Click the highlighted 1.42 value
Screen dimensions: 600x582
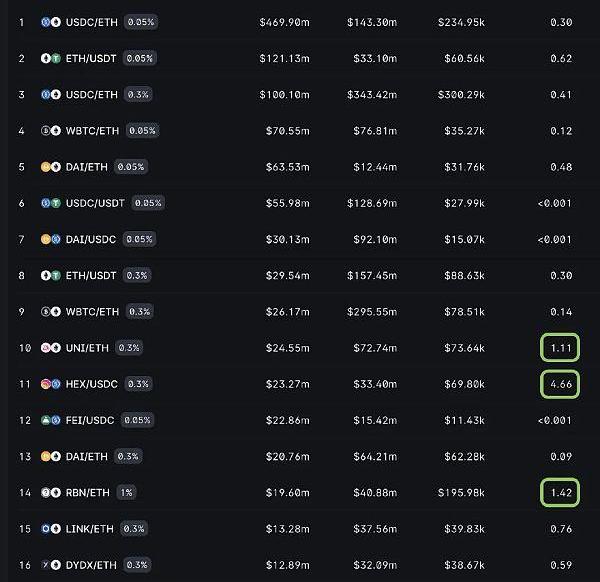click(561, 492)
